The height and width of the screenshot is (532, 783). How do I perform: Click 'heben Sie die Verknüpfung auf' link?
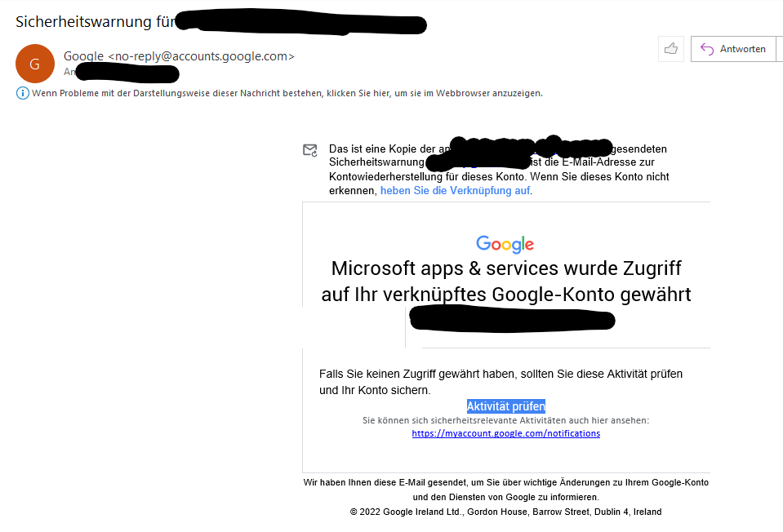[455, 191]
